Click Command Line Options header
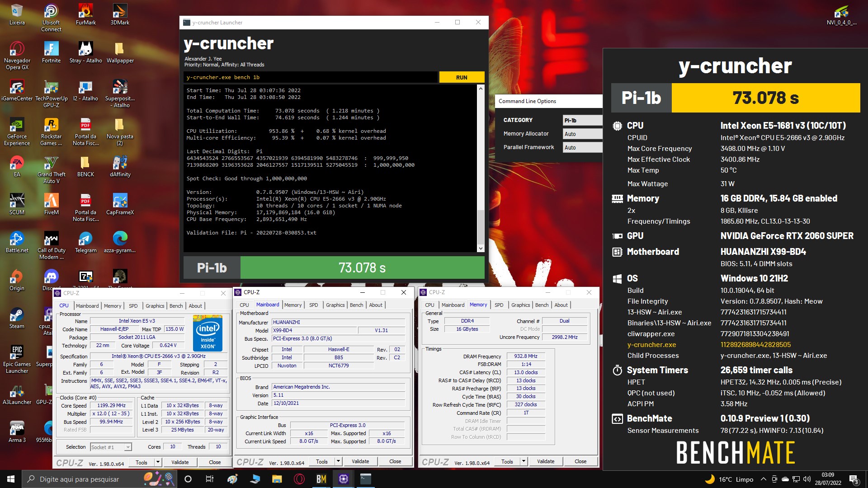The height and width of the screenshot is (488, 868). 527,101
